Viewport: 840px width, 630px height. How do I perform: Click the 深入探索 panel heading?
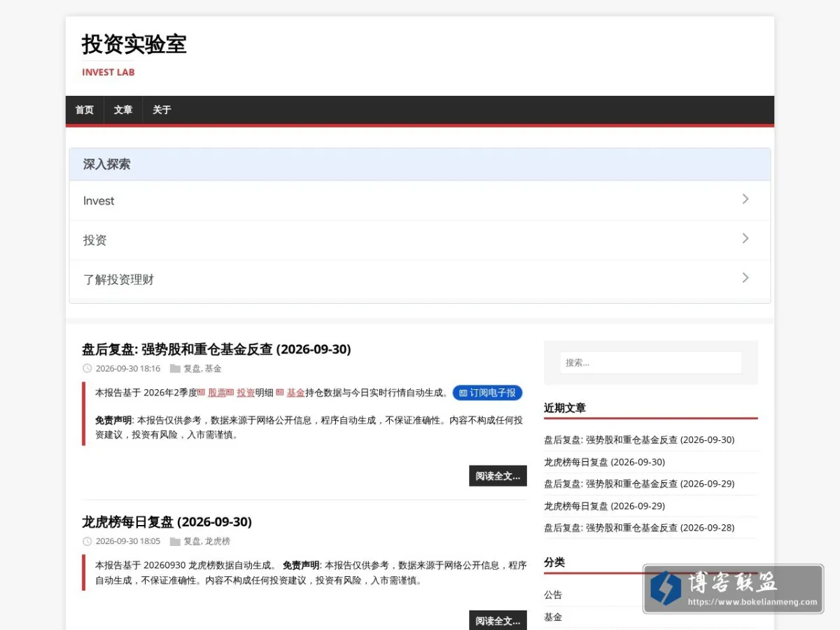coord(106,164)
